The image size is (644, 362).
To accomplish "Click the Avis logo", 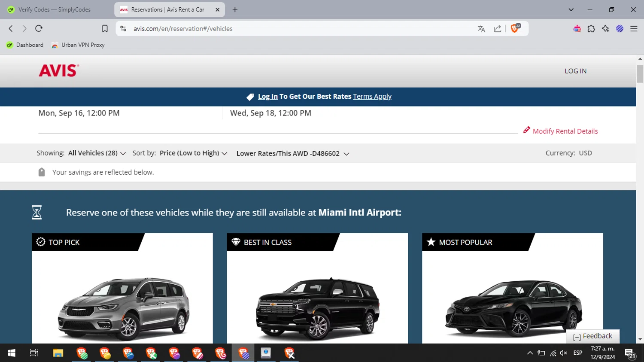I will (x=59, y=70).
